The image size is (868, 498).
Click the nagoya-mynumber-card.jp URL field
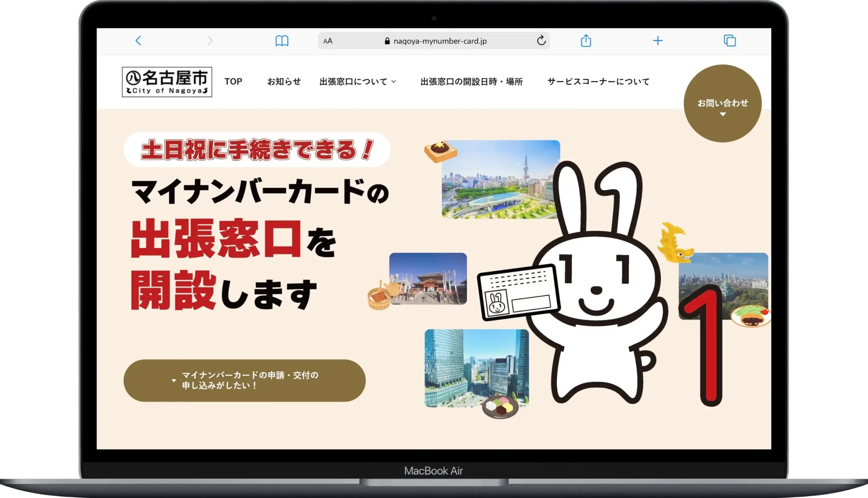click(x=440, y=41)
